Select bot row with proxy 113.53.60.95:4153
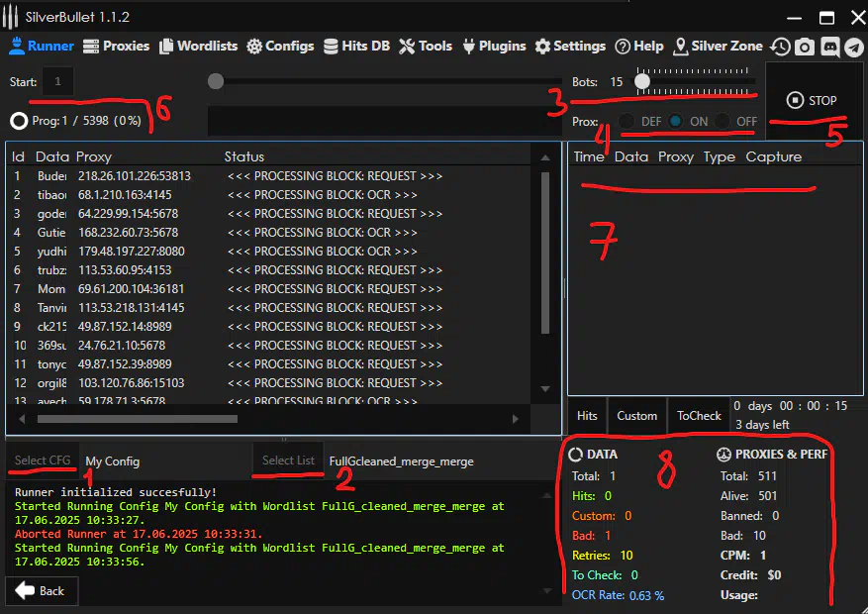Screen dimensions: 868x614 (268, 270)
